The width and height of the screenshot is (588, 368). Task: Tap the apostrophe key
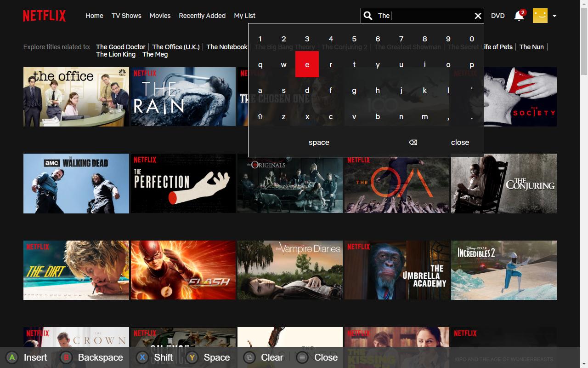pyautogui.click(x=472, y=91)
